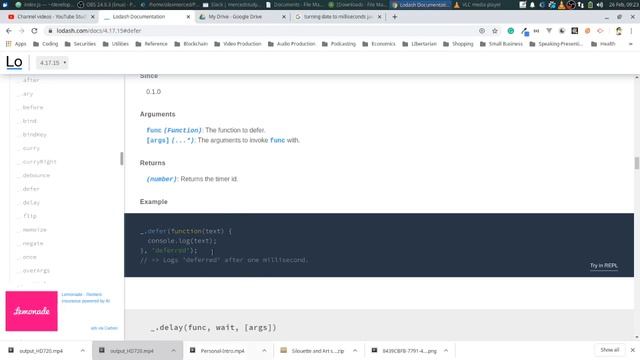
Task: Open the Reference bookmarks folder
Action: point(151,44)
